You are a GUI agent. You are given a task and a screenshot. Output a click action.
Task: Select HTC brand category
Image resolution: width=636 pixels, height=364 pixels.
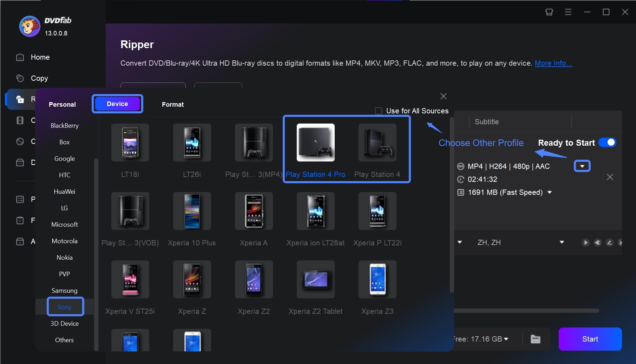[65, 175]
